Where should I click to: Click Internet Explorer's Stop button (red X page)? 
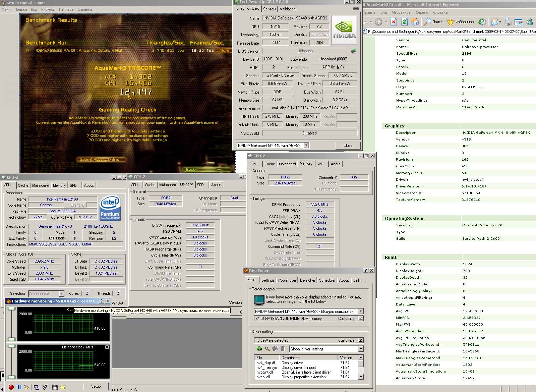394,22
